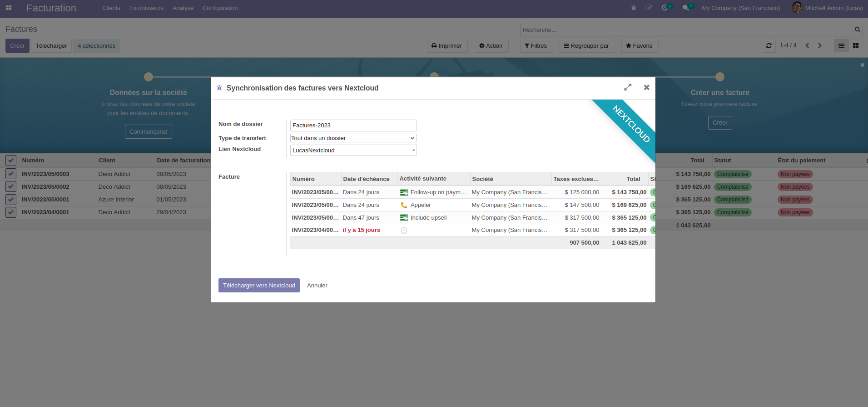
Task: Open the Type de transfert dropdown
Action: click(x=353, y=138)
